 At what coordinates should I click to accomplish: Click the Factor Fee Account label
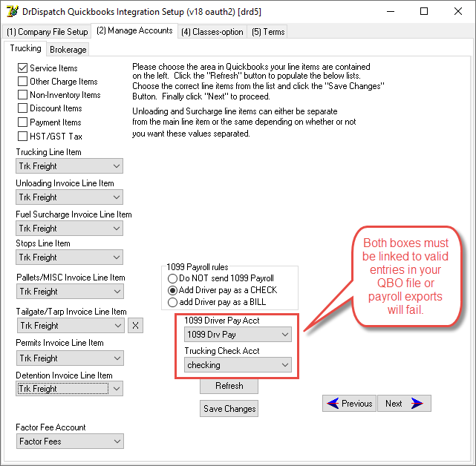[50, 427]
